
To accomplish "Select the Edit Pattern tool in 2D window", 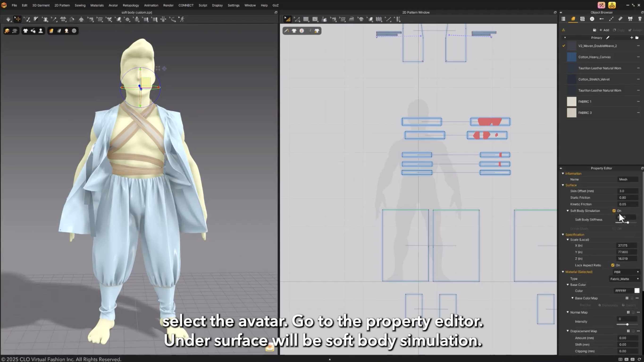I will point(297,19).
